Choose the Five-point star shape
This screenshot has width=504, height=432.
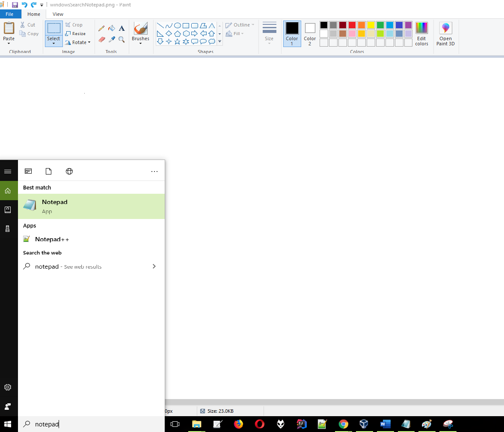(178, 41)
